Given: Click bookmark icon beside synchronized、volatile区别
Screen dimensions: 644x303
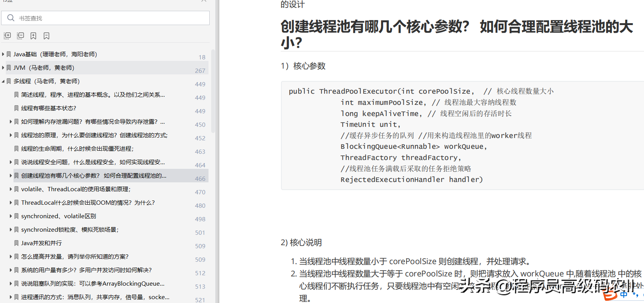Looking at the screenshot, I should click(16, 216).
